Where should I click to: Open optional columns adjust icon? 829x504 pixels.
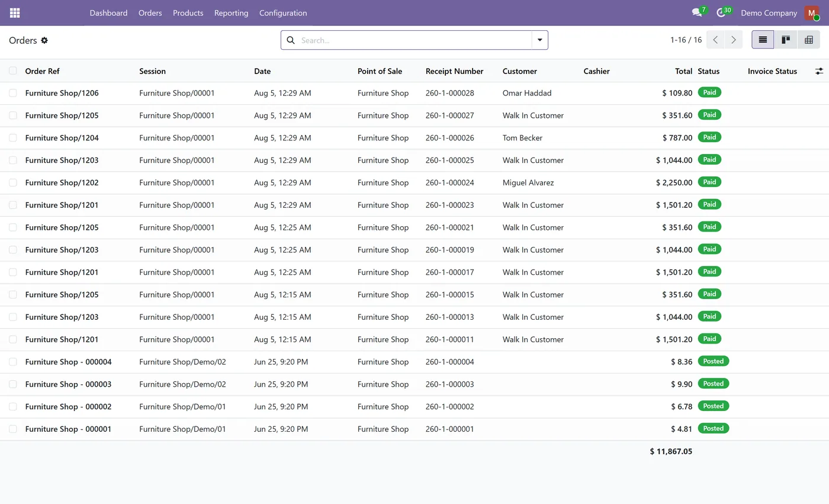pos(819,71)
